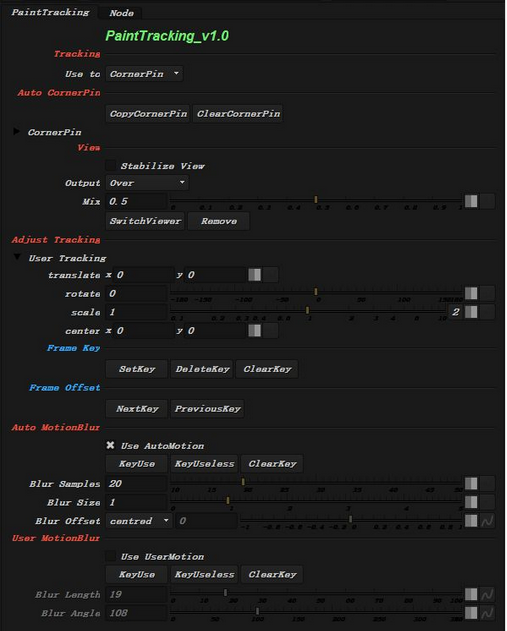This screenshot has height=631, width=507.
Task: Enable the Use UserMotion checkbox
Action: pyautogui.click(x=111, y=556)
